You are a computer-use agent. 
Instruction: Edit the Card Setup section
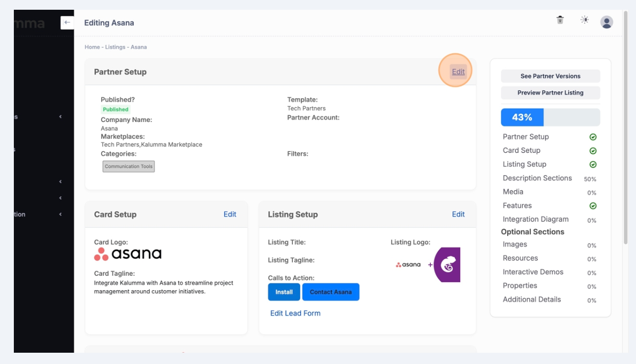coord(230,214)
